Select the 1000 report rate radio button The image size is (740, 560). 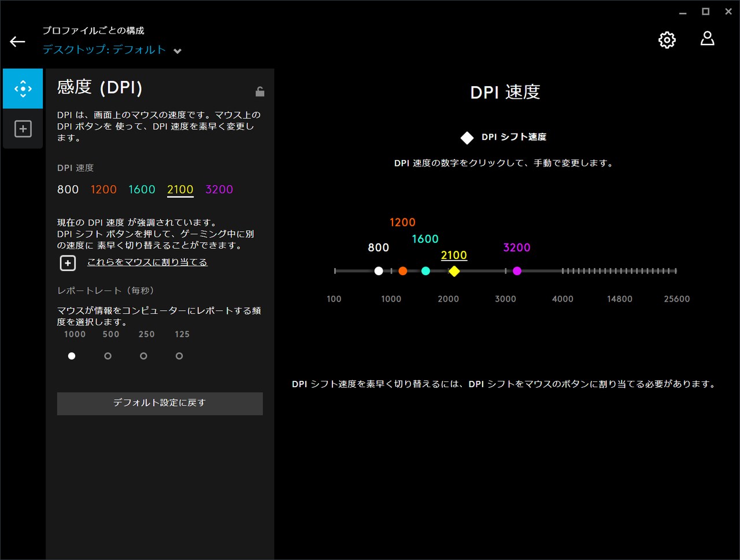tap(72, 356)
